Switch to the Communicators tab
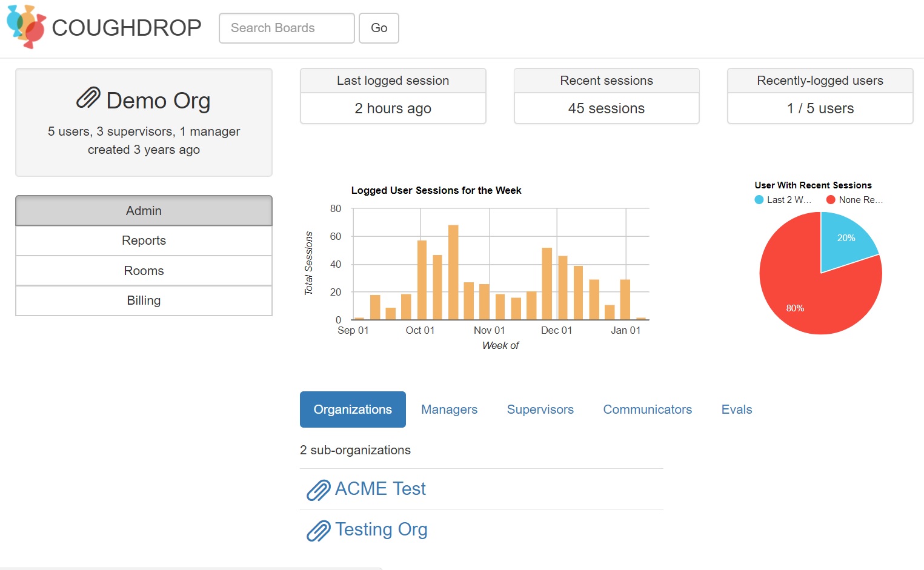The image size is (924, 570). [647, 409]
